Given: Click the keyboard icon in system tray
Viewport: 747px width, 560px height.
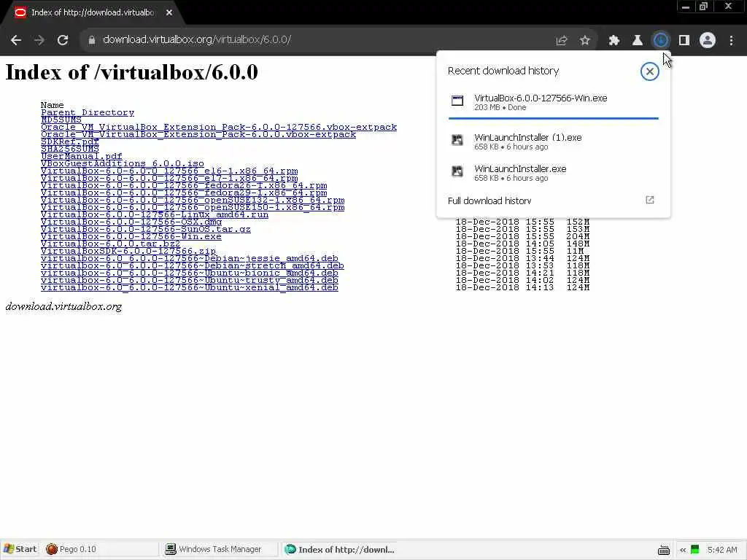Looking at the screenshot, I should (x=664, y=550).
